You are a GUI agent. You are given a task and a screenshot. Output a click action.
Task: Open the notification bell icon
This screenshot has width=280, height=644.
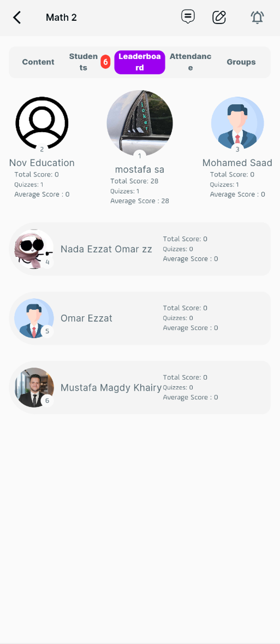[258, 17]
